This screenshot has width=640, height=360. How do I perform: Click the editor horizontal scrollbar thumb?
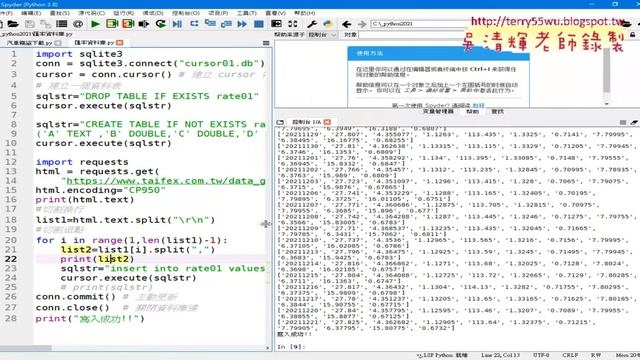pyautogui.click(x=26, y=348)
